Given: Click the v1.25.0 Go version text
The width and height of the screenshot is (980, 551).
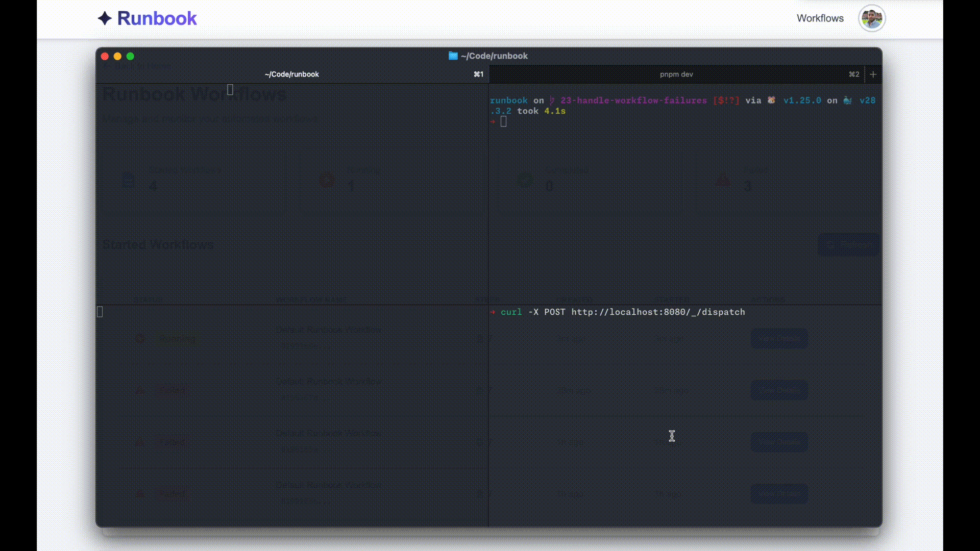Looking at the screenshot, I should click(x=802, y=101).
